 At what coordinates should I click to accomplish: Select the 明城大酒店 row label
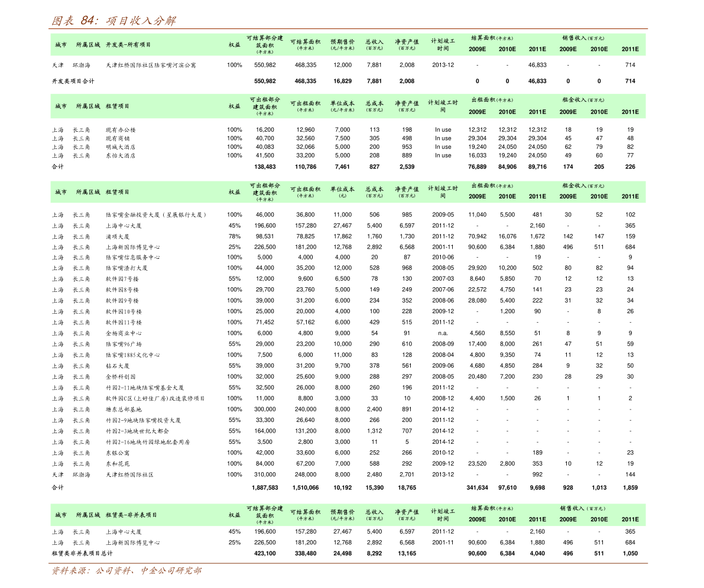(x=121, y=147)
